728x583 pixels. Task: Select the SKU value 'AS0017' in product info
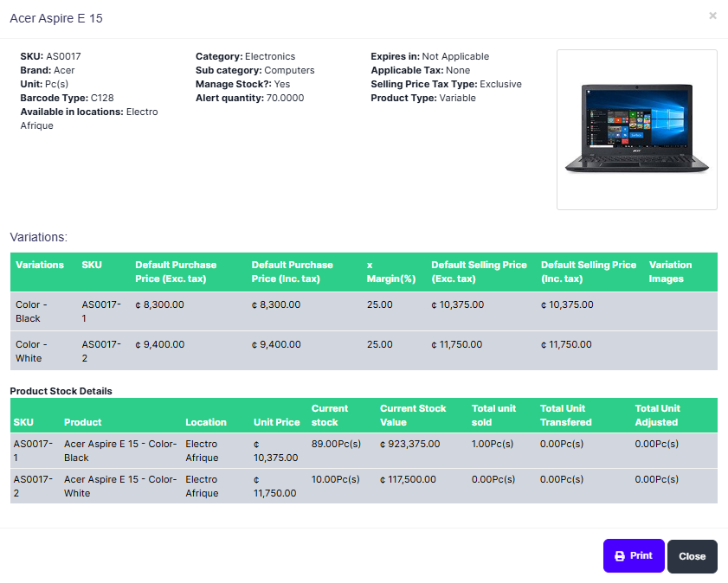coord(63,56)
